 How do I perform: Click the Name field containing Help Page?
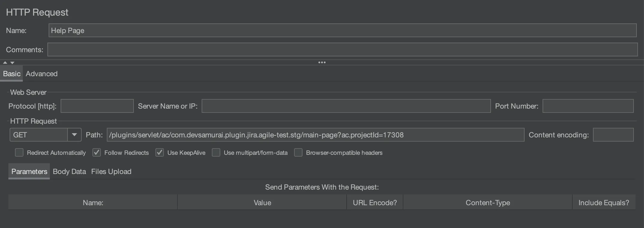click(342, 30)
